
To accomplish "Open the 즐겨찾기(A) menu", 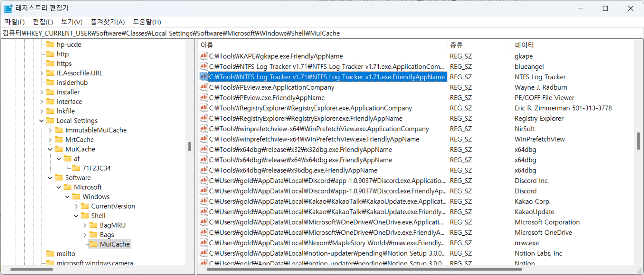I will [x=108, y=22].
